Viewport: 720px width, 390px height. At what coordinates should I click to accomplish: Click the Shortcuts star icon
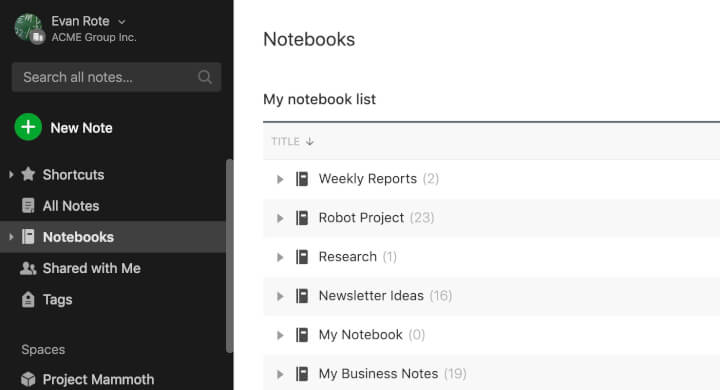[28, 174]
